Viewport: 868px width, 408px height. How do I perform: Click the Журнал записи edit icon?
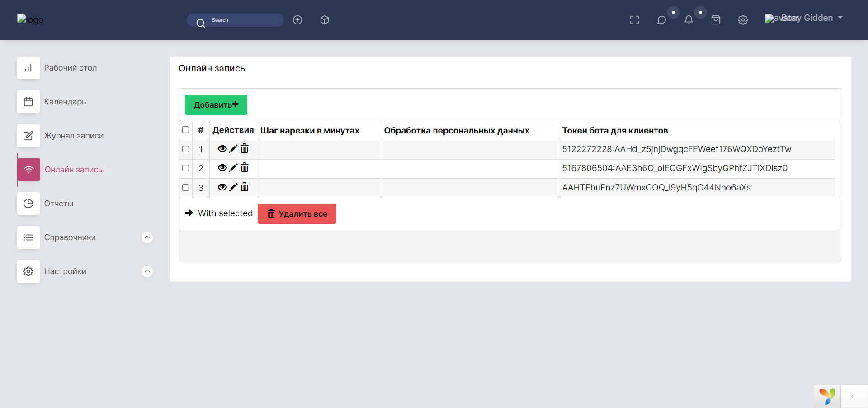tap(28, 136)
